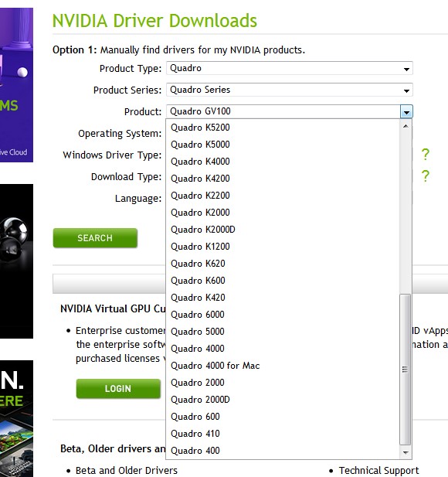Click dropdown list scroll up arrow
This screenshot has height=477, width=448.
(406, 126)
